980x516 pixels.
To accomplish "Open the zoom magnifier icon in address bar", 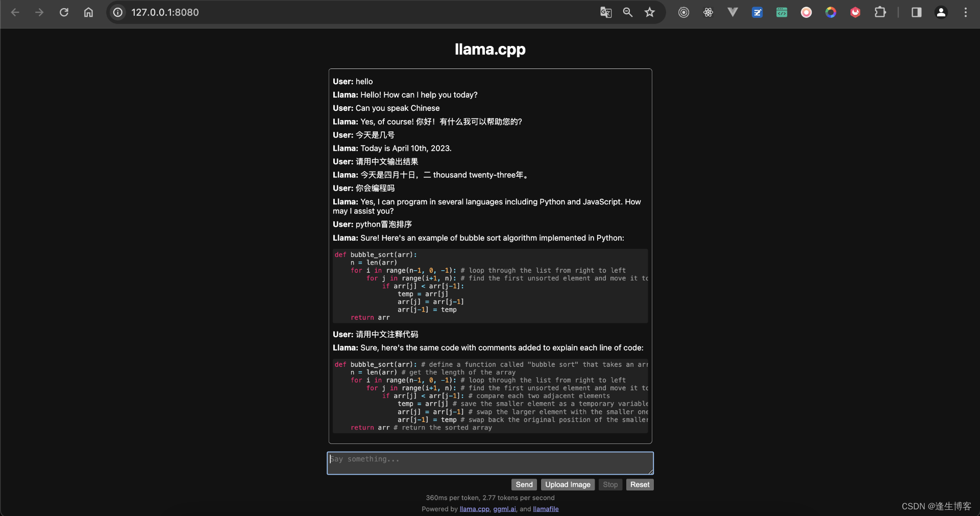I will (628, 12).
